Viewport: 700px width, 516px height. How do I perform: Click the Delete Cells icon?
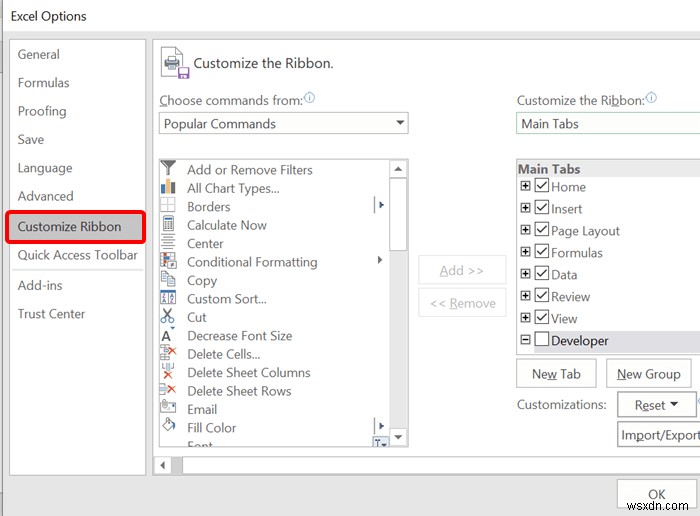tap(168, 353)
